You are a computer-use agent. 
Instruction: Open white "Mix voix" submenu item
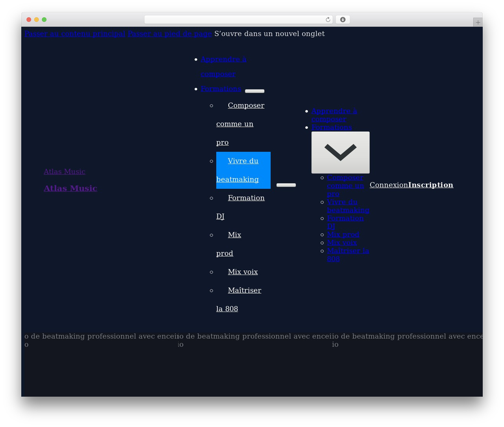243,272
